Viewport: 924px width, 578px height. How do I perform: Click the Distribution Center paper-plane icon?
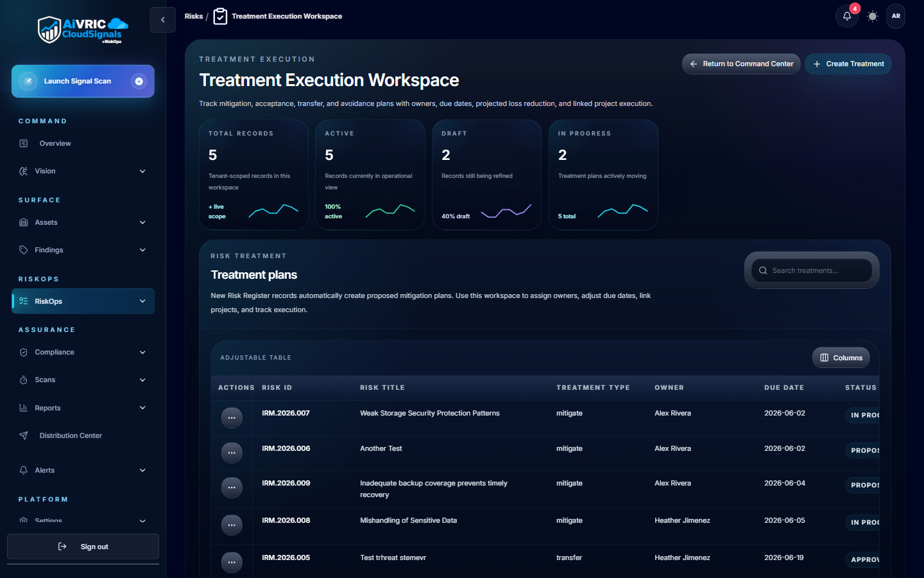[x=24, y=435]
